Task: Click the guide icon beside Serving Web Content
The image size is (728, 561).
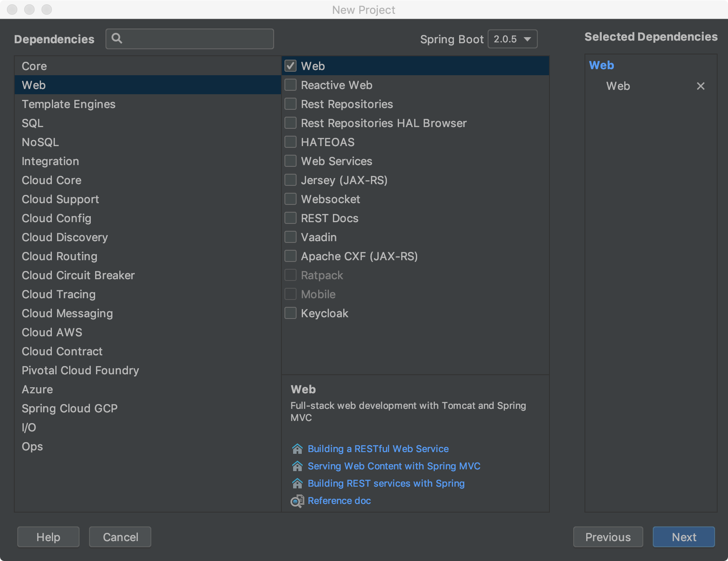Action: pyautogui.click(x=297, y=466)
